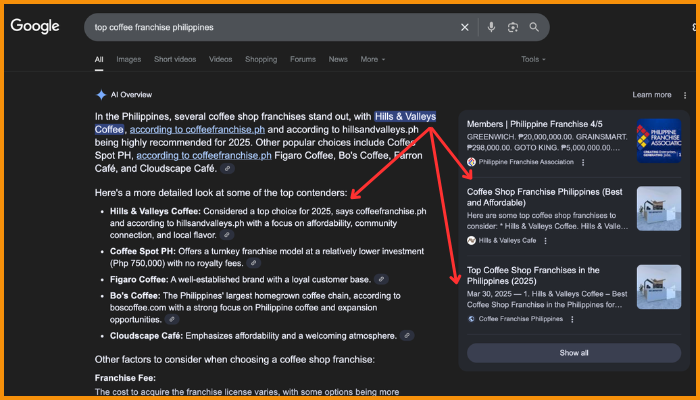Viewport: 700px width, 400px height.
Task: Click thumbnail of Top Coffee Shop Franchises card
Action: (658, 287)
